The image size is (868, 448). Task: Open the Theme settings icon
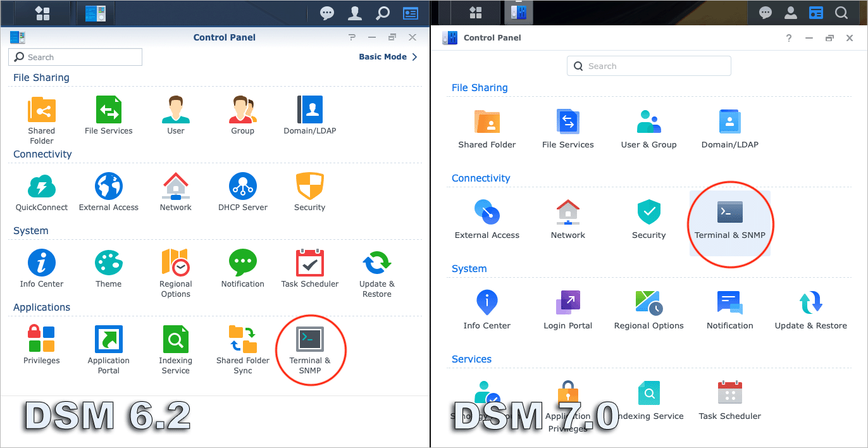(109, 268)
